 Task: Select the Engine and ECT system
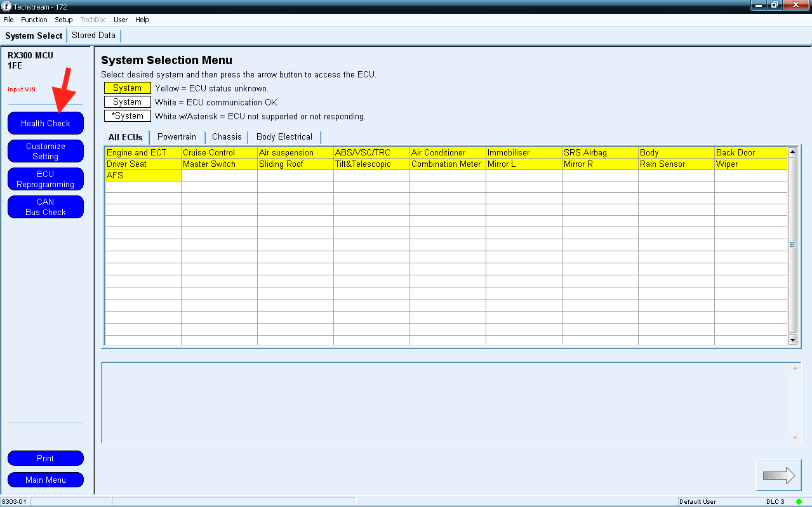click(x=143, y=153)
